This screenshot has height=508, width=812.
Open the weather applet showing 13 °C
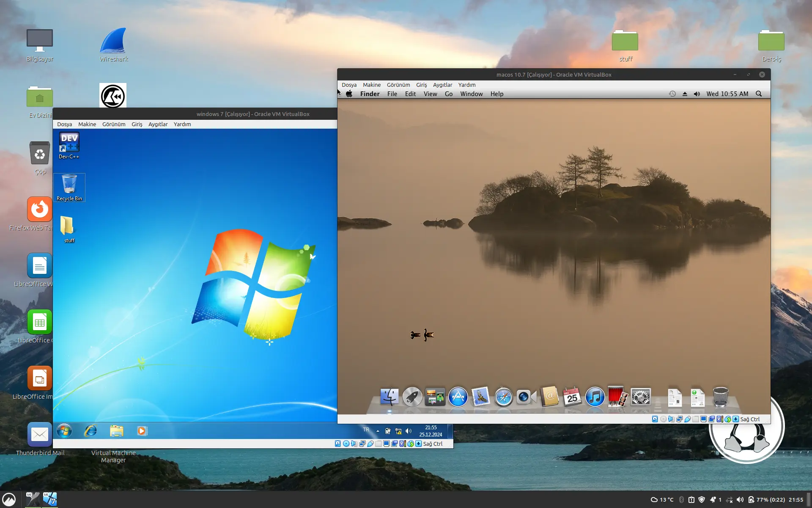(661, 500)
